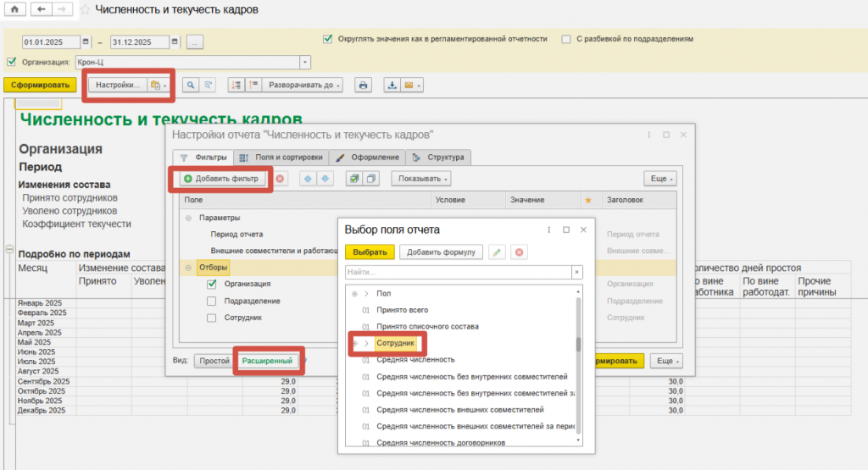Image resolution: width=868 pixels, height=470 pixels.
Task: Move filter up with the blue arrow
Action: pos(309,179)
